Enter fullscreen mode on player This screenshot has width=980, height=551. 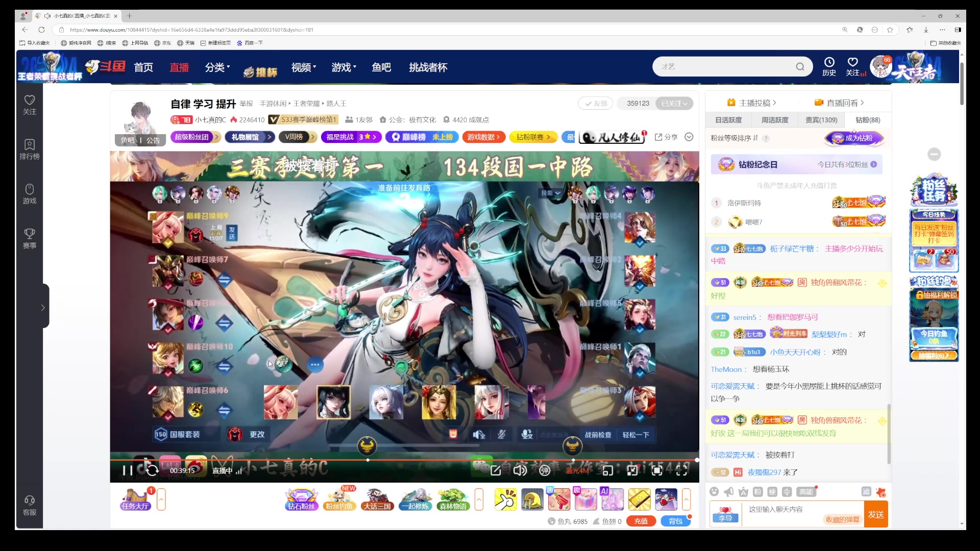pyautogui.click(x=681, y=470)
